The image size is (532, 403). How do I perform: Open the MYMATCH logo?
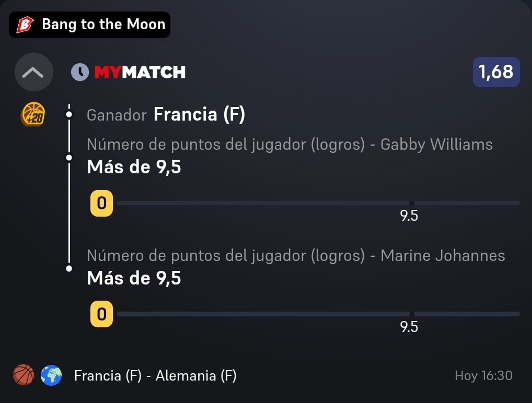pyautogui.click(x=140, y=72)
